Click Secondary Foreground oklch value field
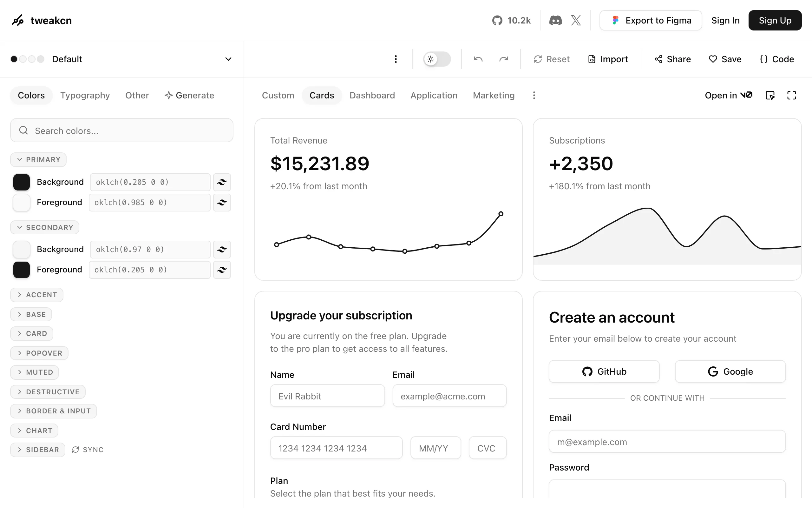This screenshot has height=508, width=812. pyautogui.click(x=150, y=270)
